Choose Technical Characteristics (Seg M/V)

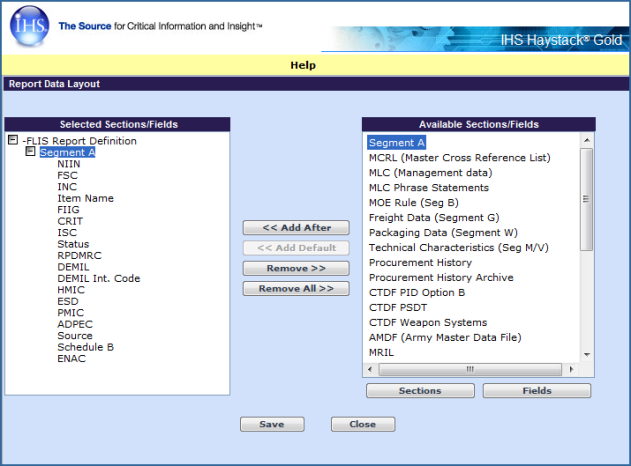459,247
